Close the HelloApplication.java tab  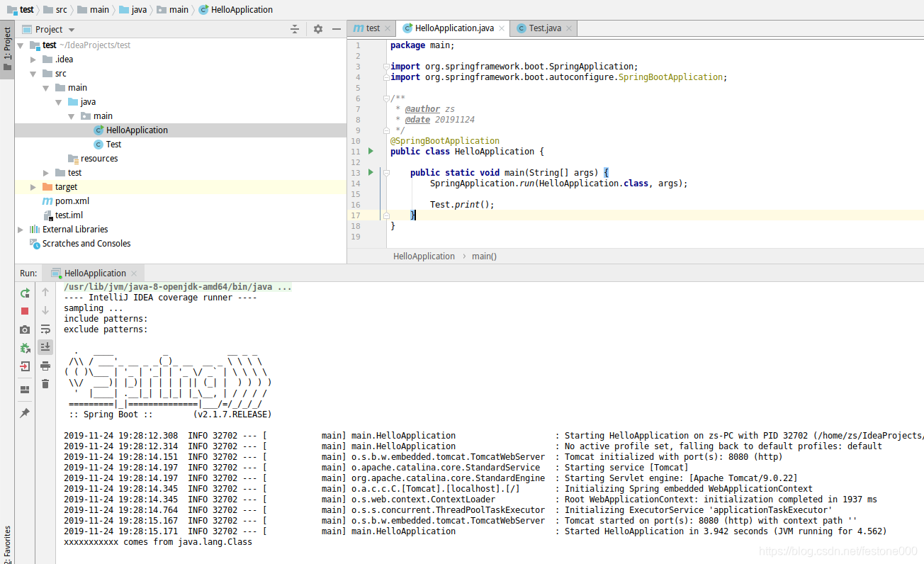click(x=502, y=28)
